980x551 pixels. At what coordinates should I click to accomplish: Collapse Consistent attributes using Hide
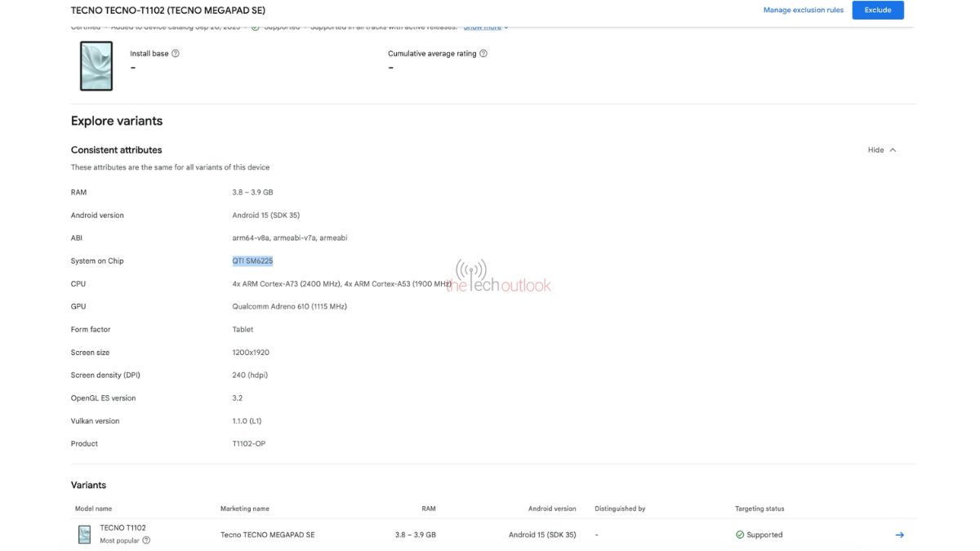click(x=881, y=150)
